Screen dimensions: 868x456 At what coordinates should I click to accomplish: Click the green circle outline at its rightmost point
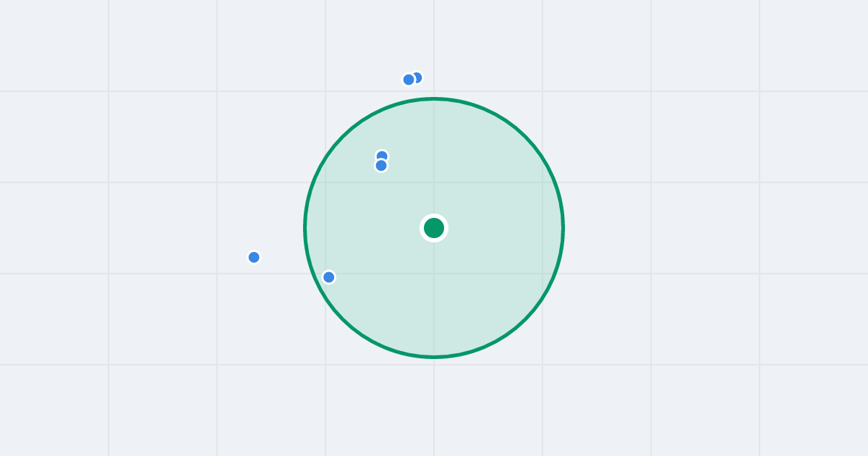[563, 228]
